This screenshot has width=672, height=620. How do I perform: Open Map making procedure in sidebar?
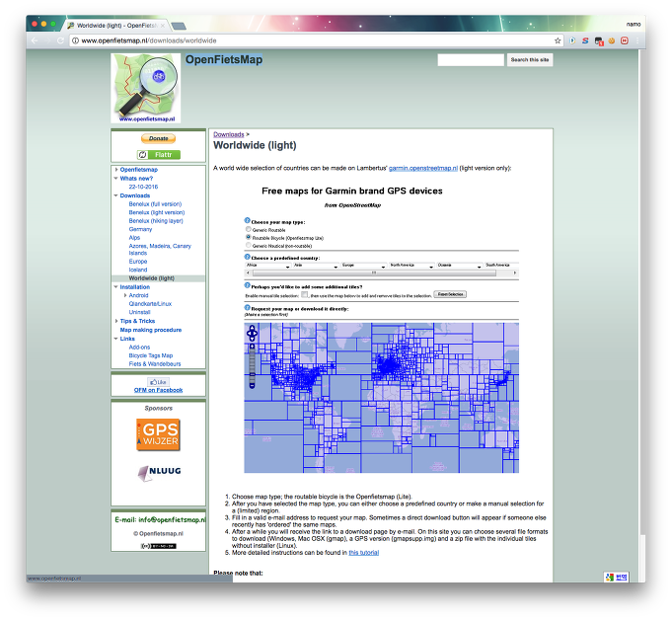151,330
